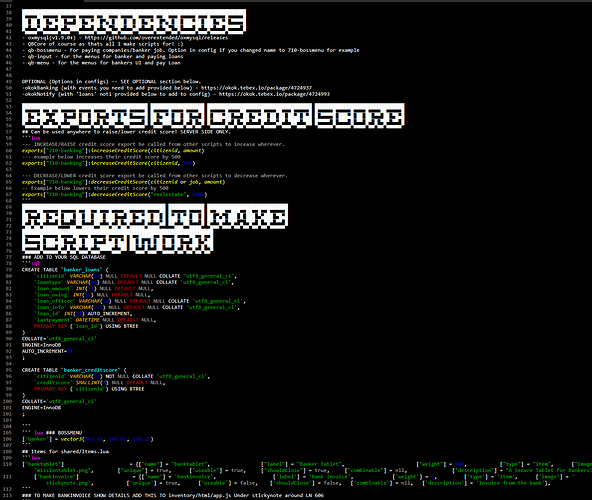Screen dimensions: 592x500
Task: Open the okokBanking tebex package link
Action: pos(256,88)
